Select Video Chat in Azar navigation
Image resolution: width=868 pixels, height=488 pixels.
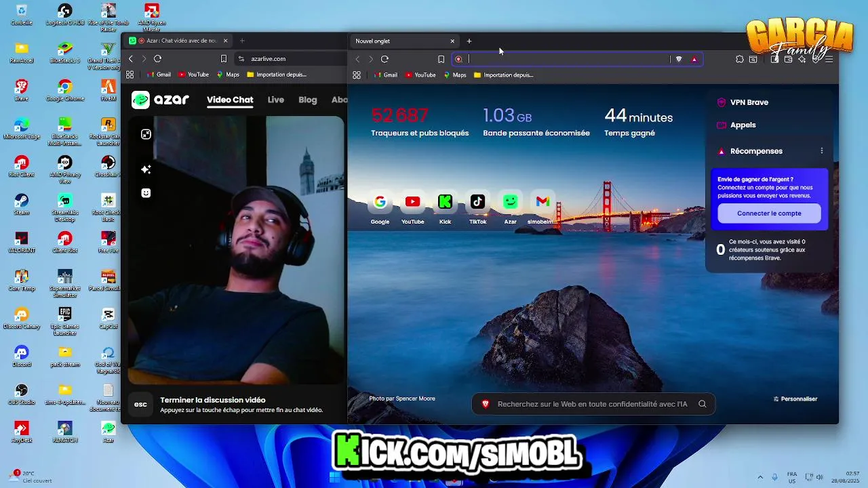tap(230, 100)
